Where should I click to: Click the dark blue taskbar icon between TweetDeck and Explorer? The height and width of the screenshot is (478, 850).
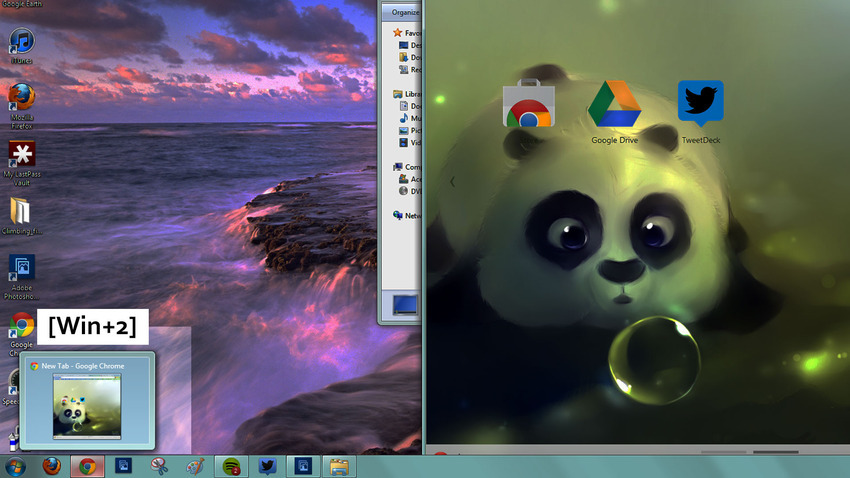[x=303, y=466]
